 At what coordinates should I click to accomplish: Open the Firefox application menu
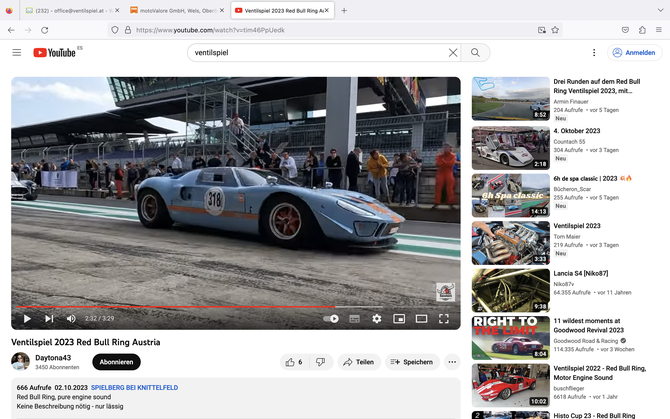pyautogui.click(x=659, y=30)
